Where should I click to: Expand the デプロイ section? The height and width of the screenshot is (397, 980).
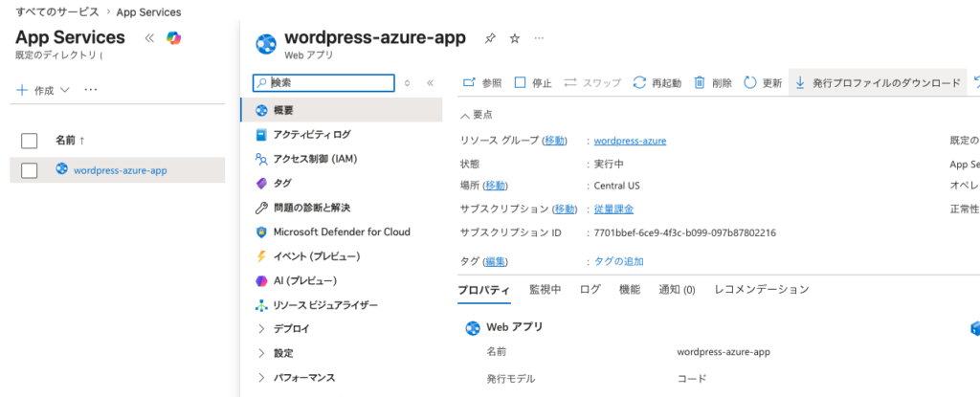[x=261, y=329]
